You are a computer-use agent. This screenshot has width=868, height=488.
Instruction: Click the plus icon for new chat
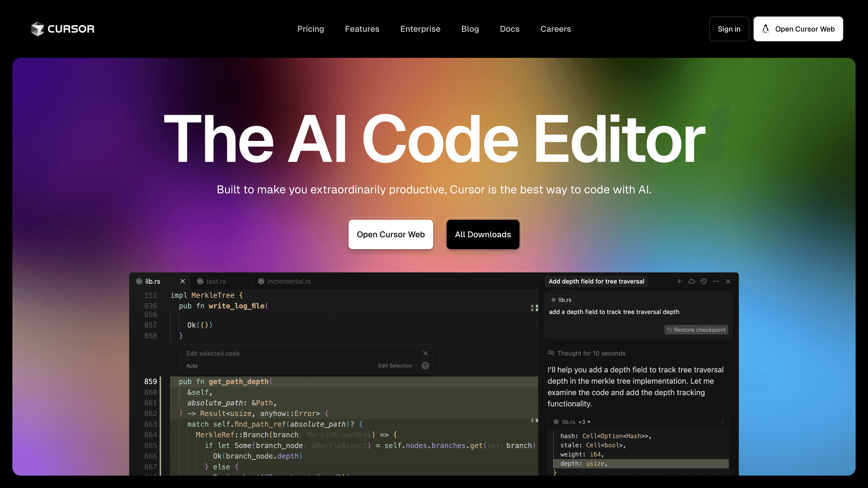click(679, 281)
